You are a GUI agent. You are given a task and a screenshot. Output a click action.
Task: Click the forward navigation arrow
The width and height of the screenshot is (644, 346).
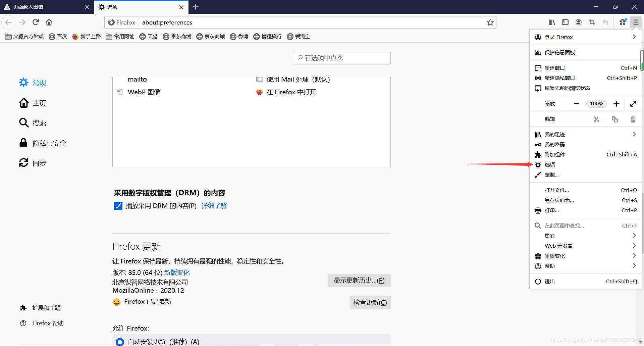coord(22,22)
